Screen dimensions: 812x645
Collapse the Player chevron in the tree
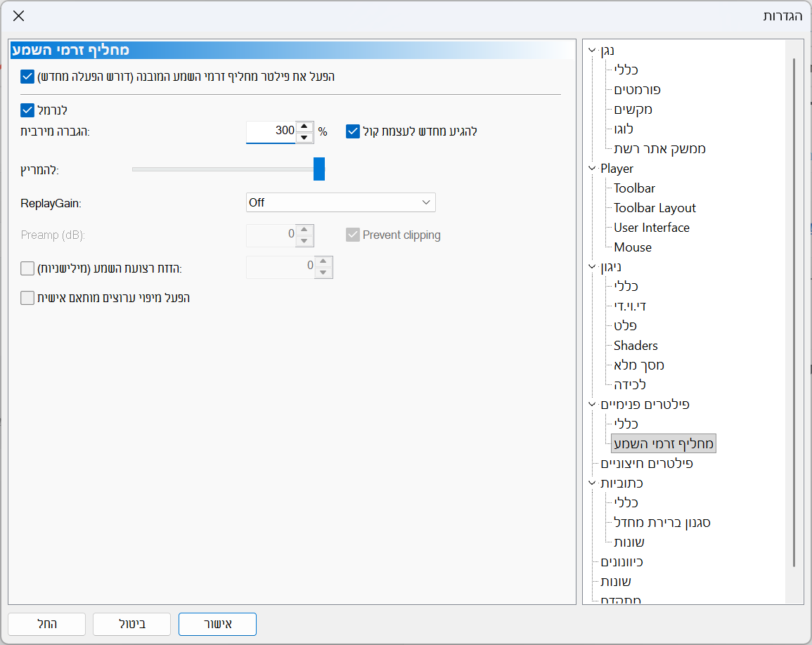tap(593, 168)
